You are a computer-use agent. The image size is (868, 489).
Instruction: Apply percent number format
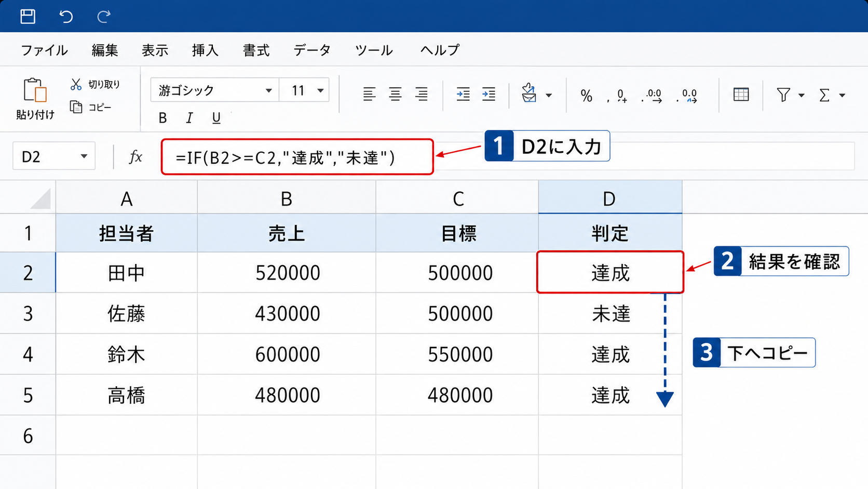(x=587, y=96)
